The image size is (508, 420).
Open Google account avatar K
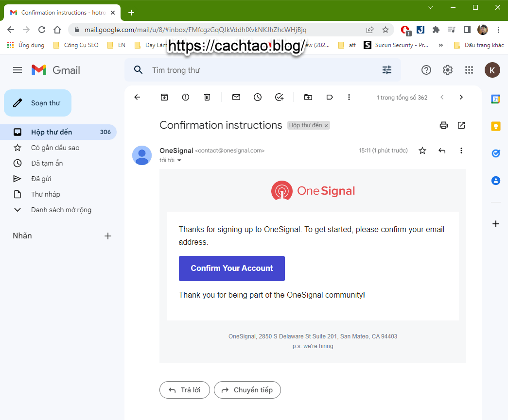click(x=492, y=70)
